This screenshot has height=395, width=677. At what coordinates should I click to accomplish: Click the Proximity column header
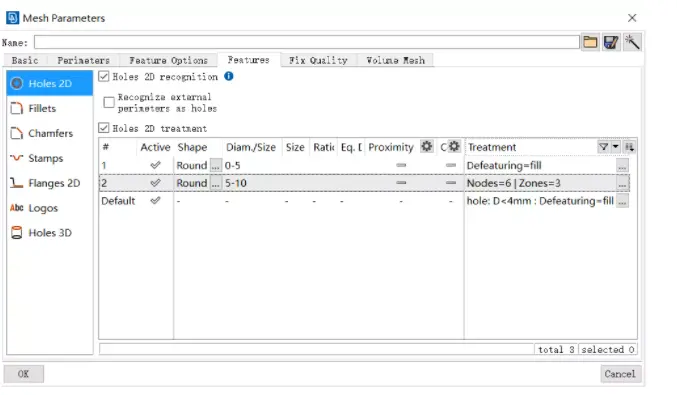(391, 147)
